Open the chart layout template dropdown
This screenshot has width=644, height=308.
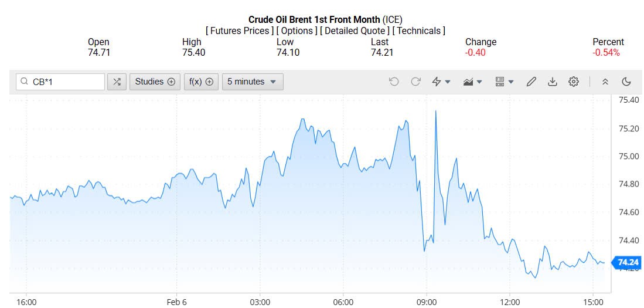(x=504, y=82)
